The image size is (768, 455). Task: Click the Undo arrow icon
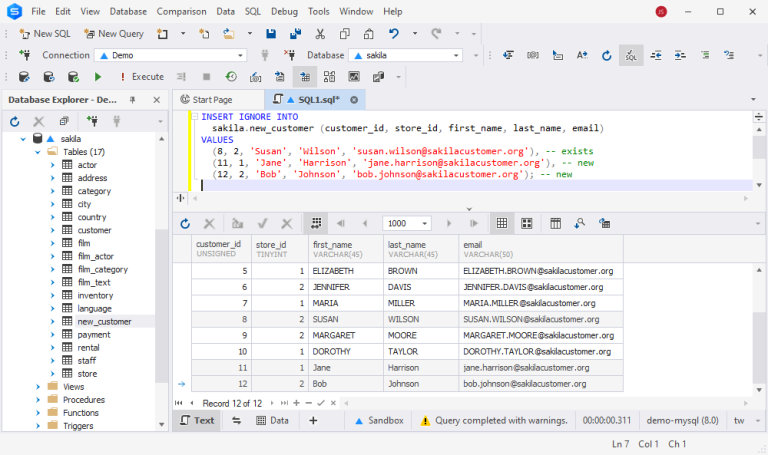pos(393,34)
